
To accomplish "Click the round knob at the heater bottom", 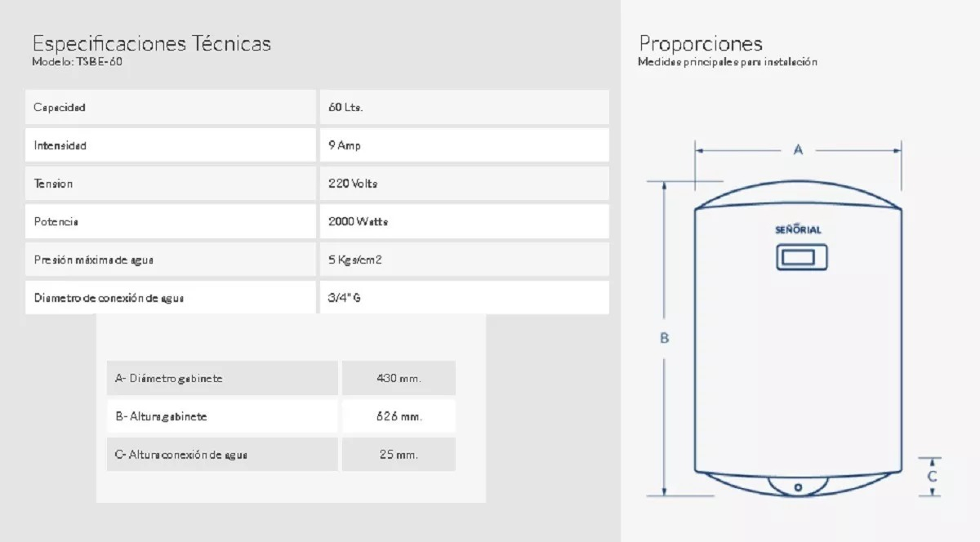I will click(x=798, y=487).
